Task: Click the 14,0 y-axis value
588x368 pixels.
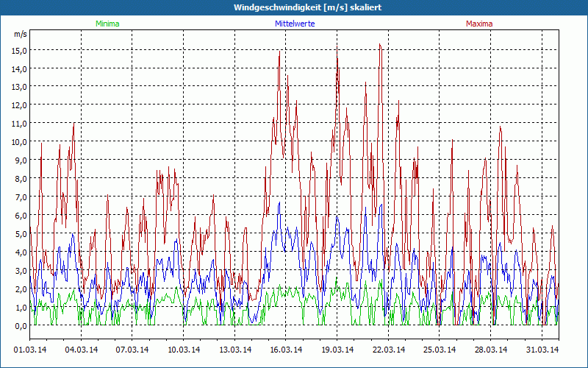Action: [21, 69]
